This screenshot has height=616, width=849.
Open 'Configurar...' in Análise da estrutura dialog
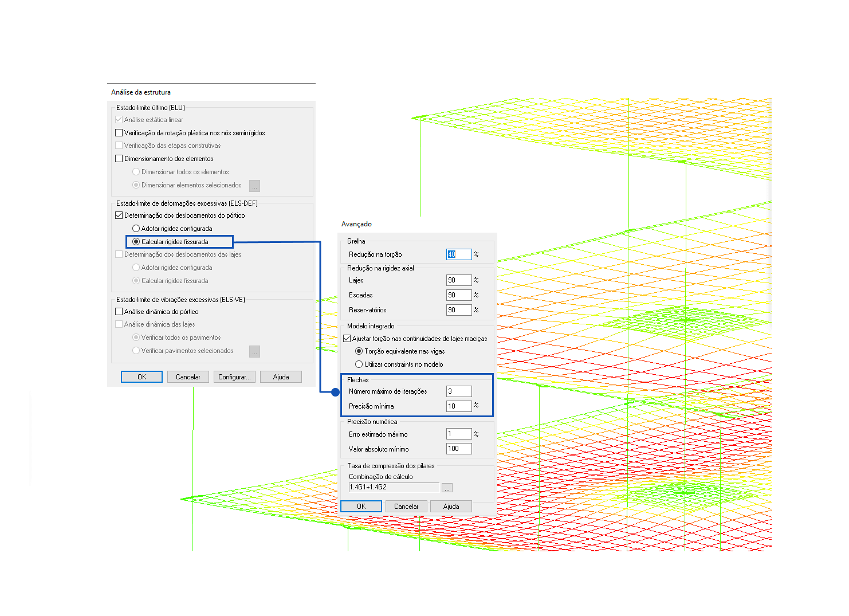click(x=234, y=377)
